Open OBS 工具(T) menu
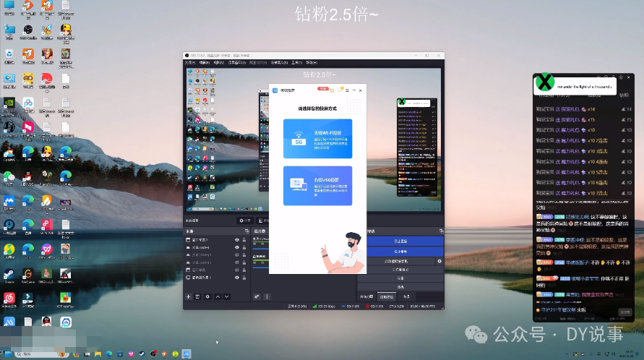 pos(297,63)
